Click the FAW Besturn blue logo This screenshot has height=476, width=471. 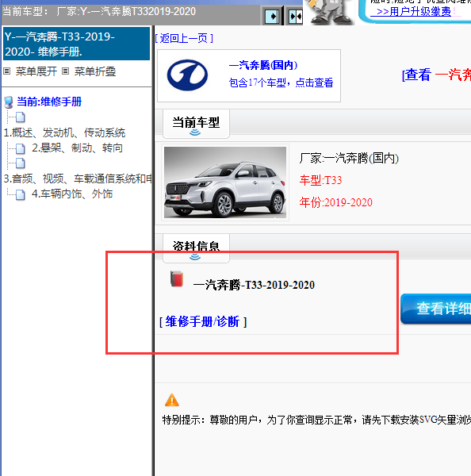pyautogui.click(x=187, y=75)
